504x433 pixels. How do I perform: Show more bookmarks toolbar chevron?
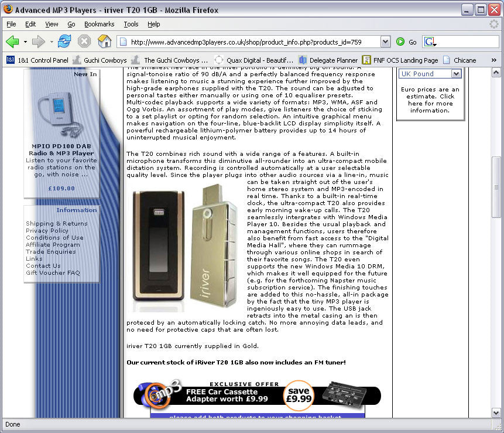(493, 60)
